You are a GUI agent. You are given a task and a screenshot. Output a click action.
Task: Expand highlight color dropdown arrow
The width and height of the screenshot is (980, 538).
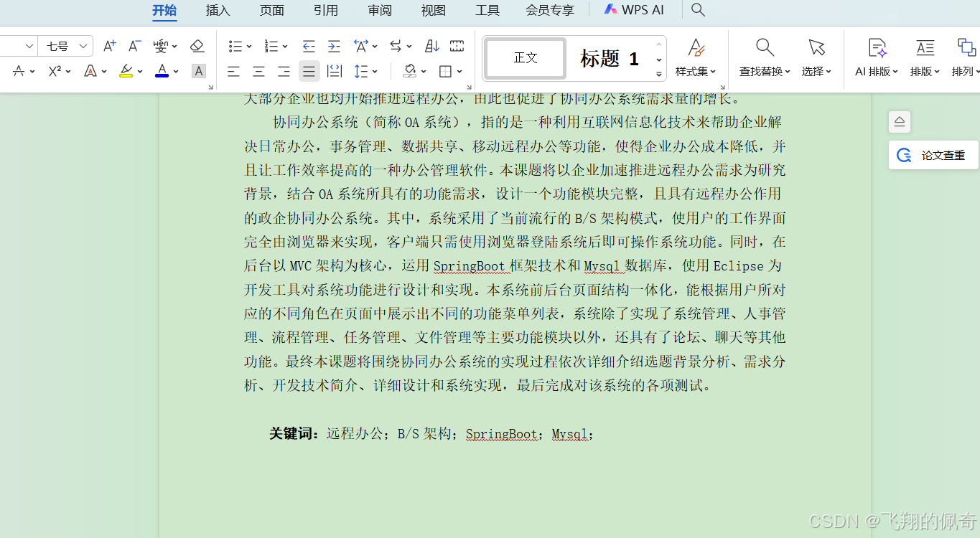pos(139,72)
